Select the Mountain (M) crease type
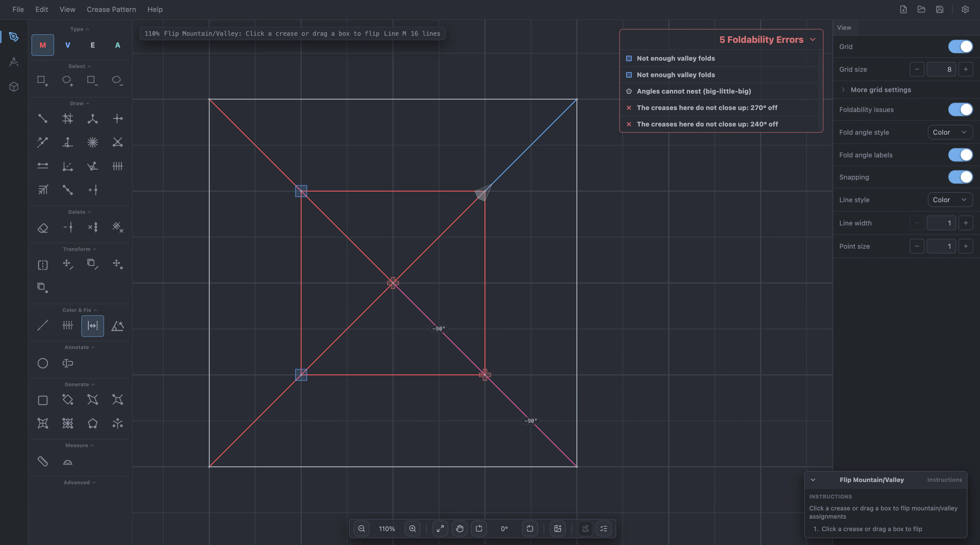 point(43,45)
